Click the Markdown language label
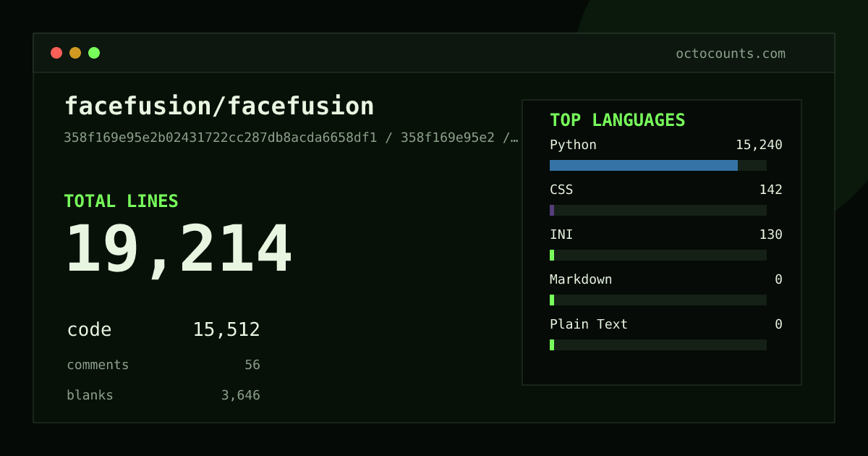The image size is (868, 456). [x=581, y=279]
